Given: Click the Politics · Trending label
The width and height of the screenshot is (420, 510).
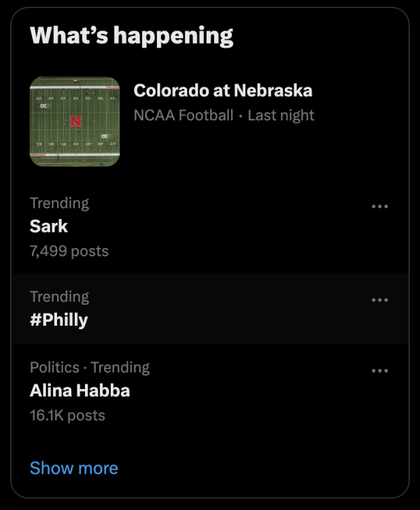Looking at the screenshot, I should pyautogui.click(x=90, y=367).
